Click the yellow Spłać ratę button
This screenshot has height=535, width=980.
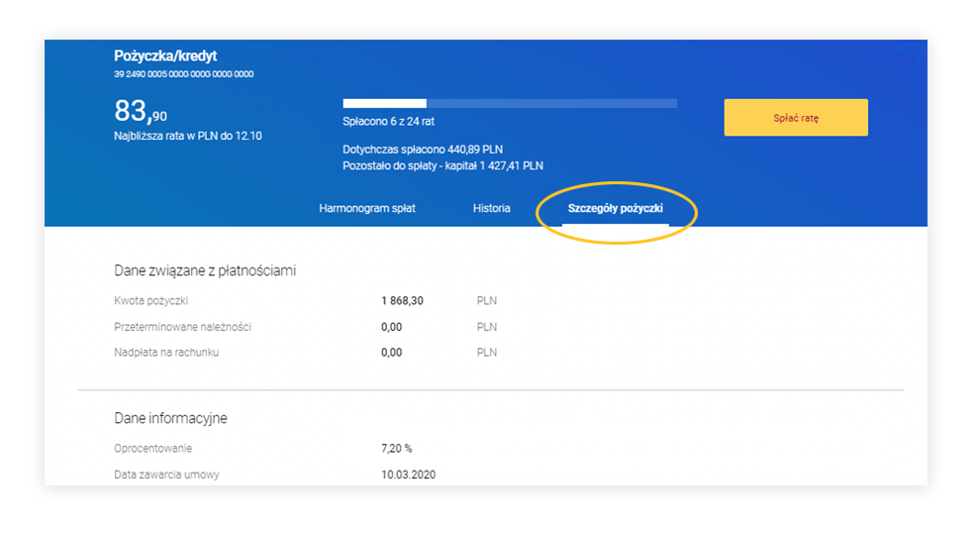[795, 118]
